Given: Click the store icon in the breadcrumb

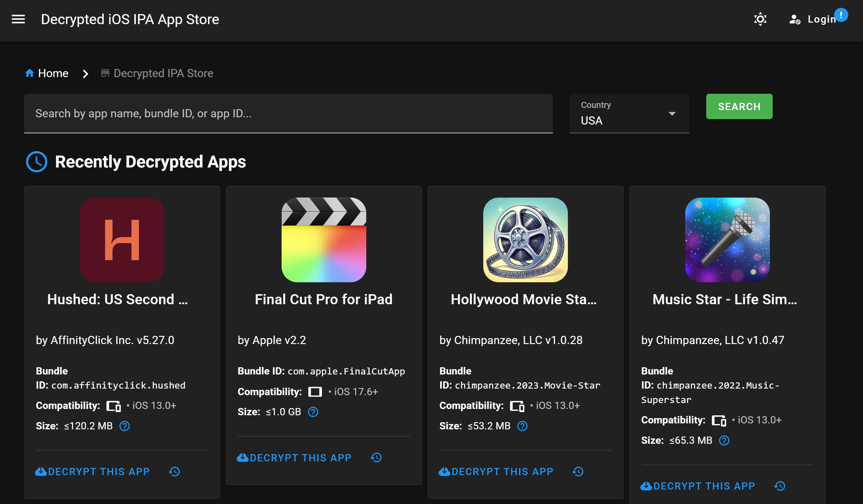Looking at the screenshot, I should (x=105, y=73).
